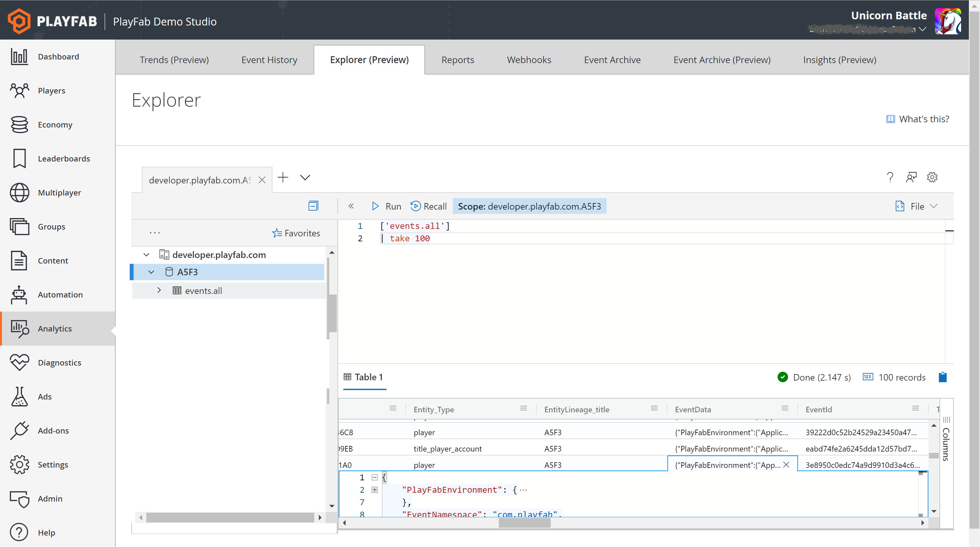Click the question mark help icon
980x547 pixels.
click(x=890, y=177)
